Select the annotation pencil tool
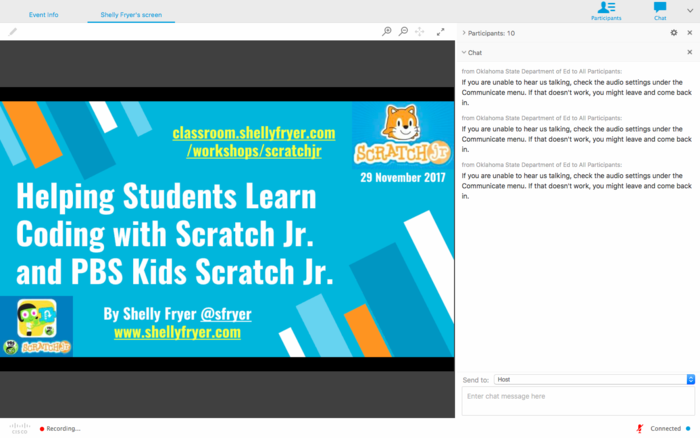Viewport: 700px width, 438px height. click(13, 32)
